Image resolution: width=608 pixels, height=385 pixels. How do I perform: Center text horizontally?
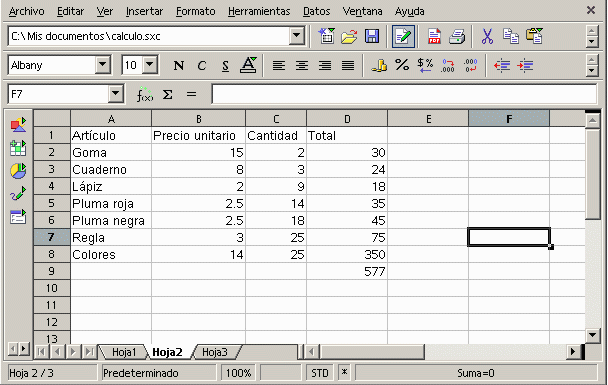302,65
